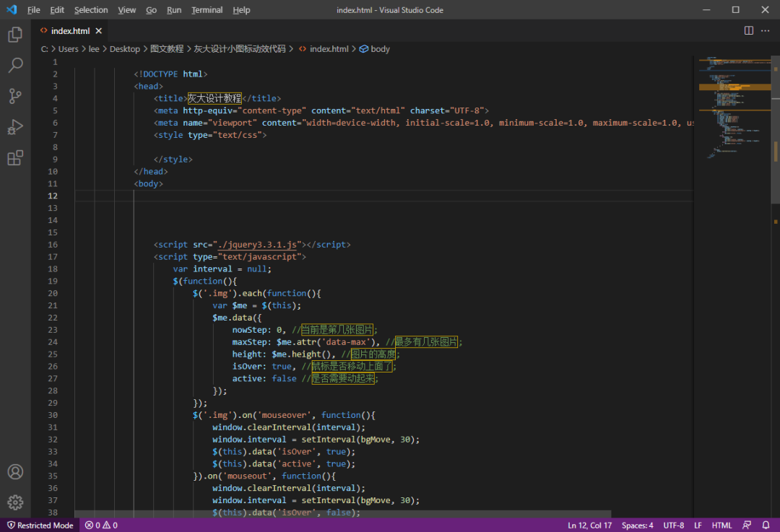
Task: Open the Extensions view
Action: click(15, 158)
